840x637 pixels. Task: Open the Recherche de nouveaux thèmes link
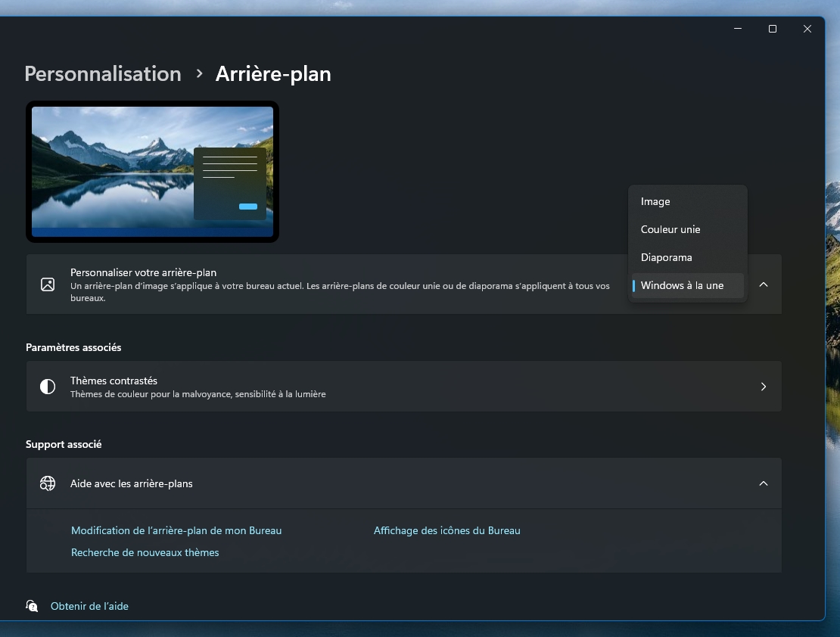(145, 552)
